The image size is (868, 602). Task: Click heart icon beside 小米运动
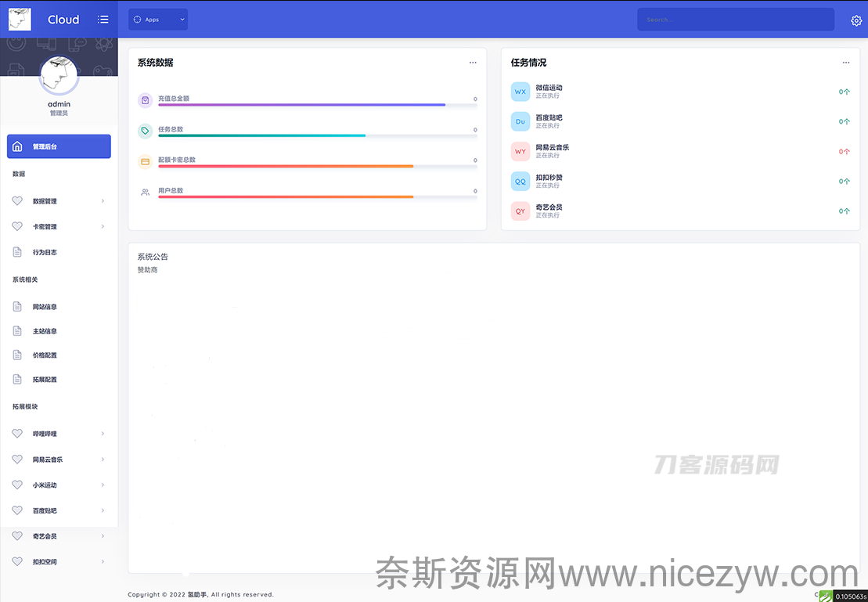(17, 485)
